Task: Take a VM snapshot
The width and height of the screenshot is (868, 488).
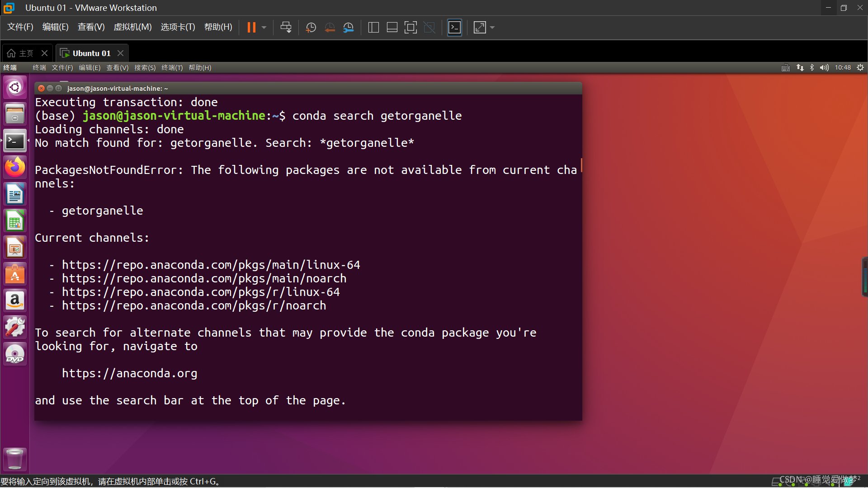Action: 311,28
